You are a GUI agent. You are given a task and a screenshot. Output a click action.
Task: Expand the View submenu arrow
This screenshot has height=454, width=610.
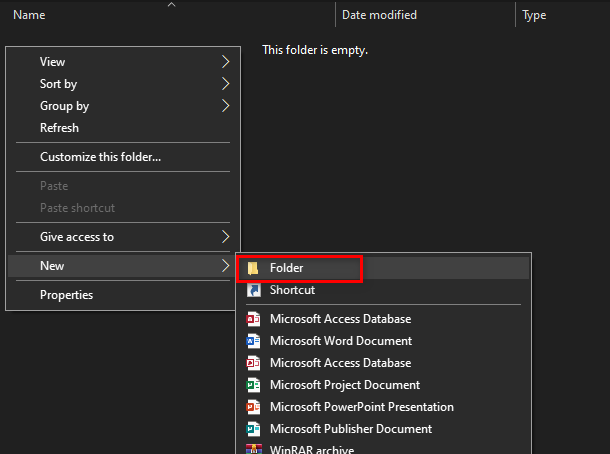tap(225, 62)
